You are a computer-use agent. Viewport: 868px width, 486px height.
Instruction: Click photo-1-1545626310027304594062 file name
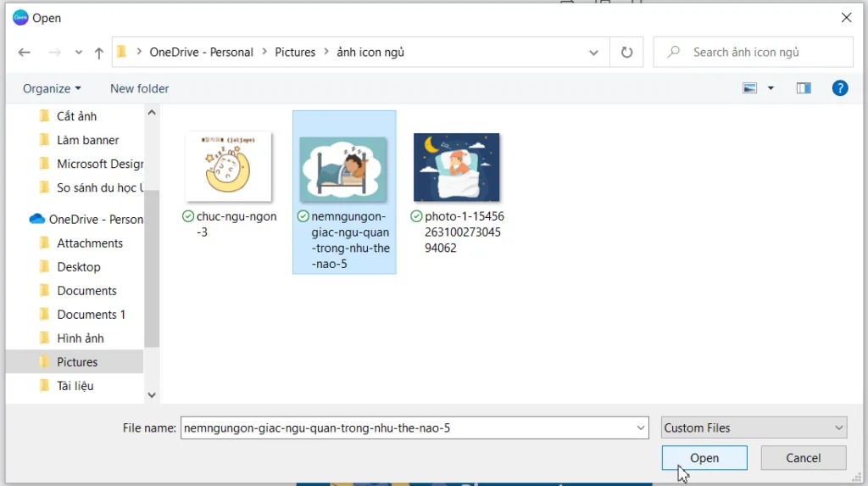tap(464, 232)
